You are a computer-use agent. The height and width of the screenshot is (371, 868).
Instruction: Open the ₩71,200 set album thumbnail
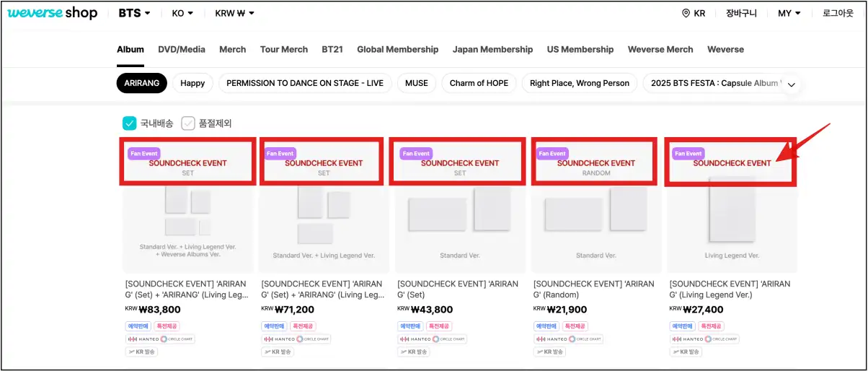point(324,206)
